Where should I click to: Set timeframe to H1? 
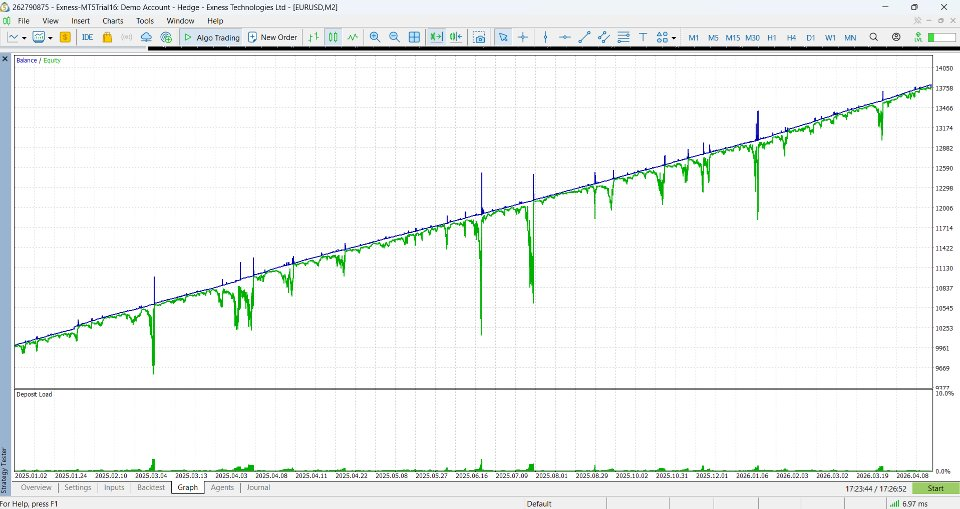coord(772,37)
